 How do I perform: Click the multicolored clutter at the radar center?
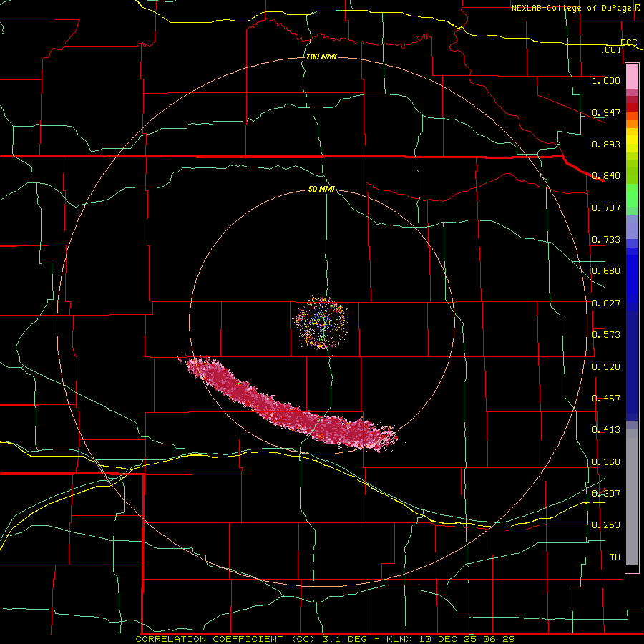(323, 323)
